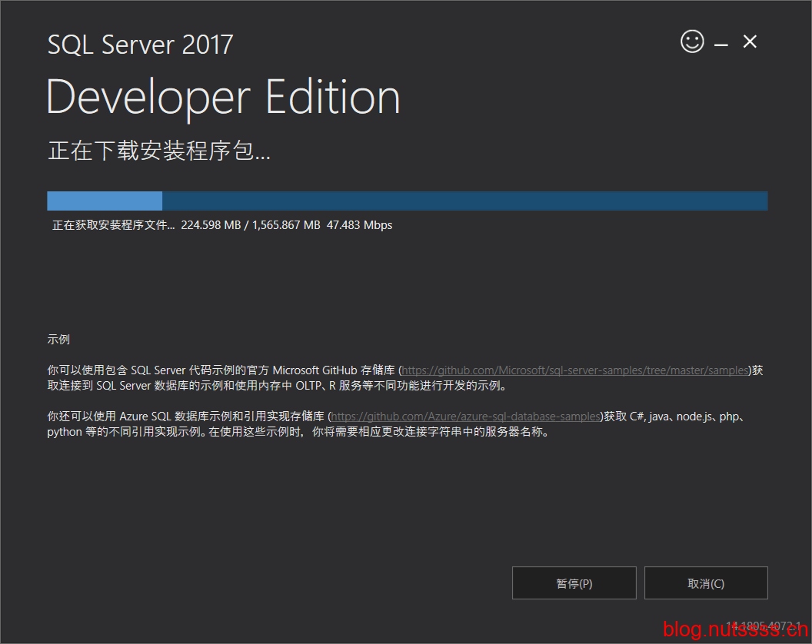Click the smiley feedback icon
Viewport: 812px width, 644px height.
click(692, 41)
